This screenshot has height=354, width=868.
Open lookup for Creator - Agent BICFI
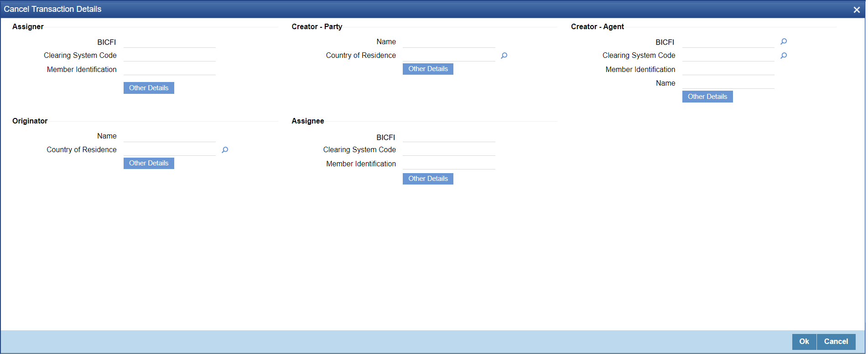click(x=784, y=41)
